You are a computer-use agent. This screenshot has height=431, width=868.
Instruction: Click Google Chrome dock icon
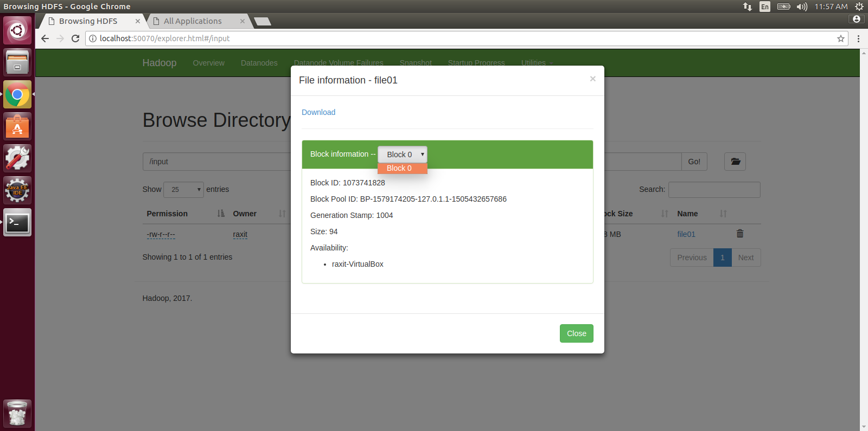click(x=17, y=94)
